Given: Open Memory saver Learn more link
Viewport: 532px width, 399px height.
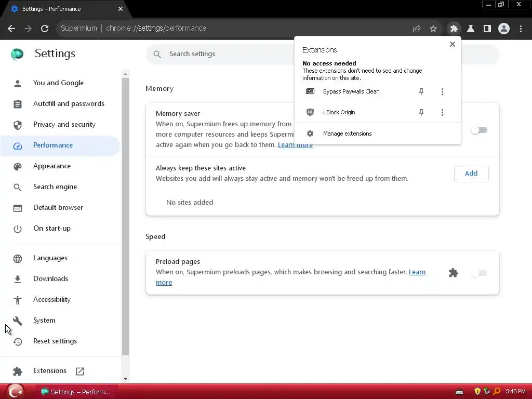Looking at the screenshot, I should 295,145.
